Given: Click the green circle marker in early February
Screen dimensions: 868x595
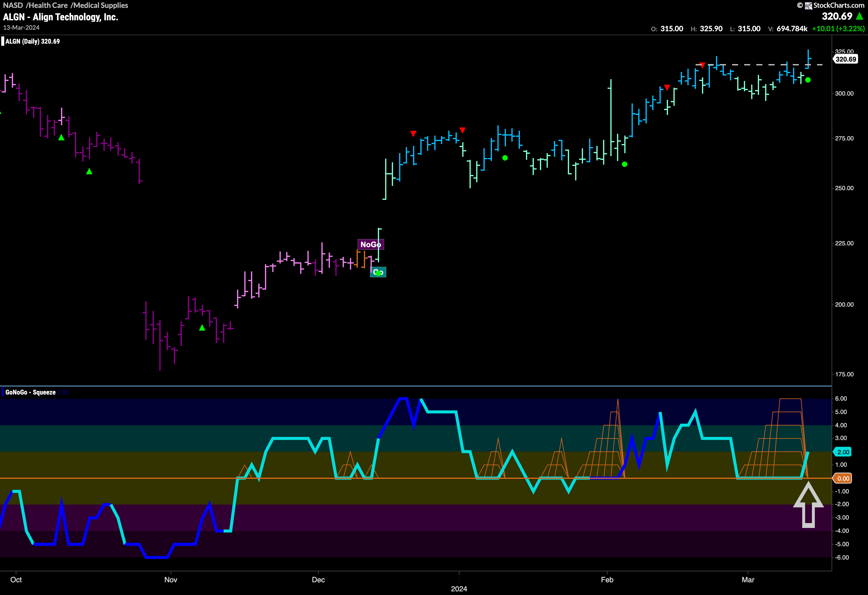Looking at the screenshot, I should click(x=625, y=164).
